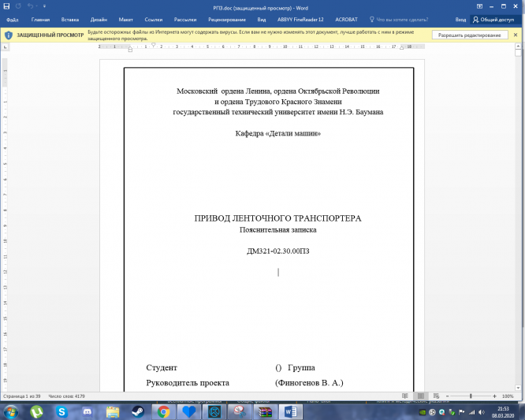The width and height of the screenshot is (525, 420).
Task: Switch to the Главная tab
Action: point(40,20)
